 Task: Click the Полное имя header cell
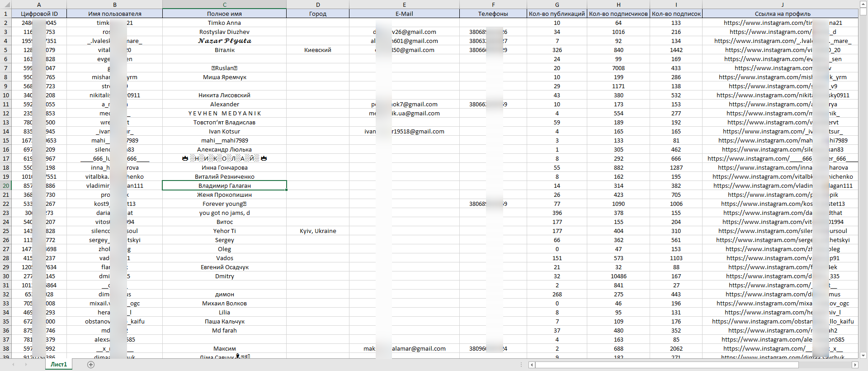pyautogui.click(x=224, y=14)
